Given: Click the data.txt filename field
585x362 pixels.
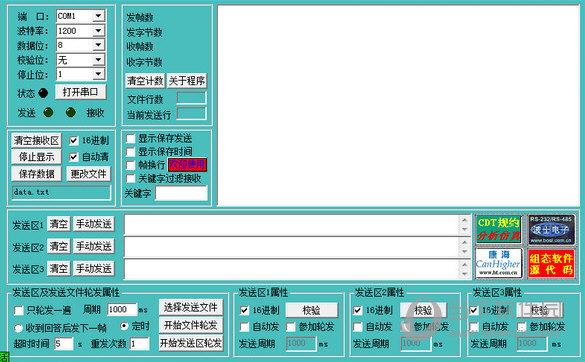Looking at the screenshot, I should pos(61,193).
